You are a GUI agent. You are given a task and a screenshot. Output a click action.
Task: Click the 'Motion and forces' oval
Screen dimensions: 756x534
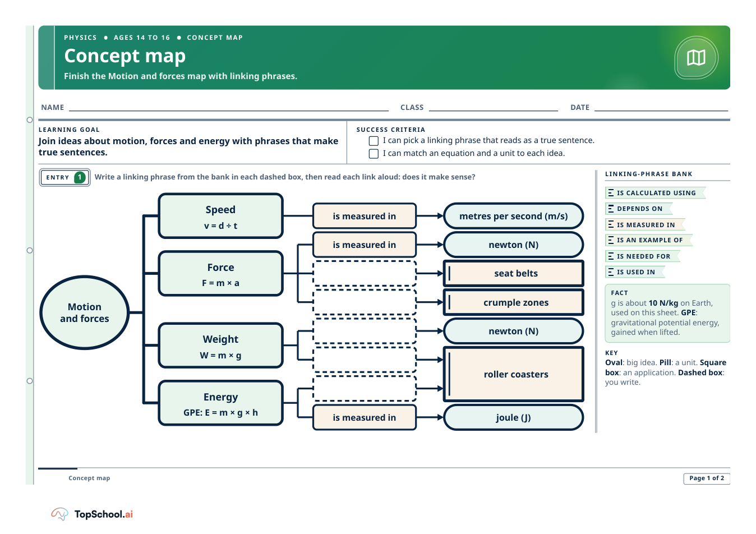click(x=85, y=312)
